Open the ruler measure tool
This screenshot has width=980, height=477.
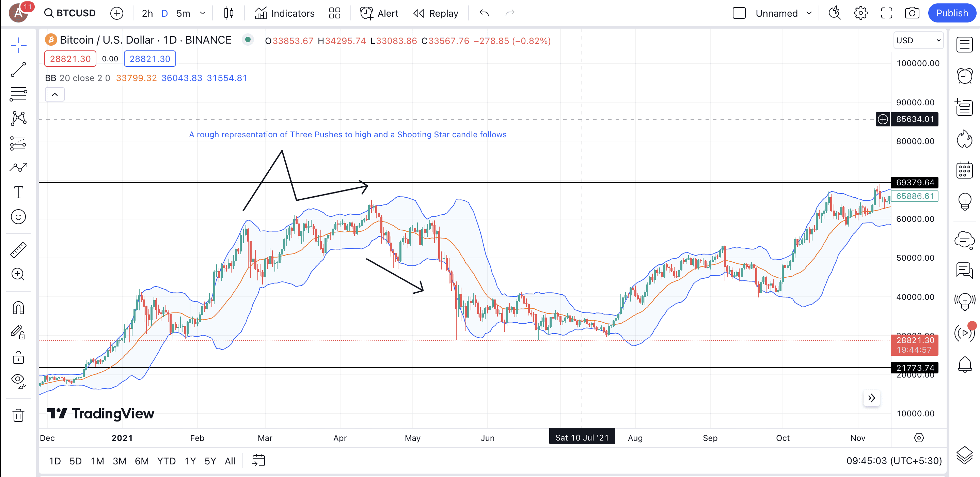[x=18, y=250]
